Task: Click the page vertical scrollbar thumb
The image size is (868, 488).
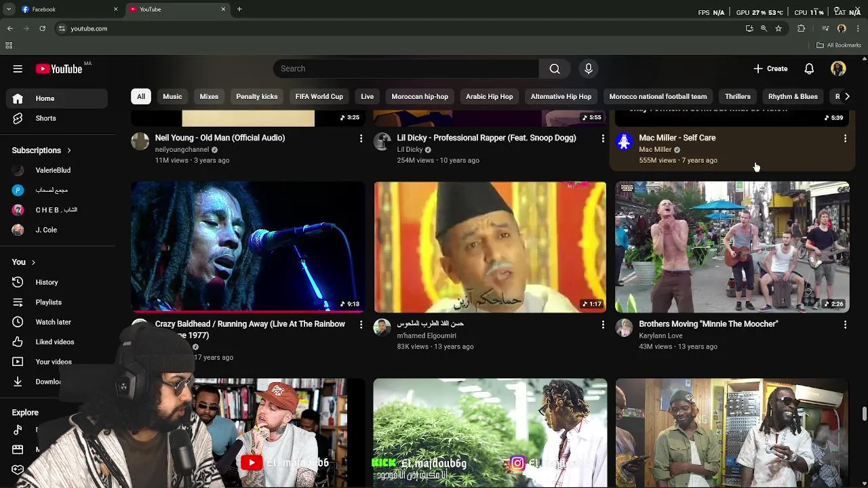Action: point(864,413)
